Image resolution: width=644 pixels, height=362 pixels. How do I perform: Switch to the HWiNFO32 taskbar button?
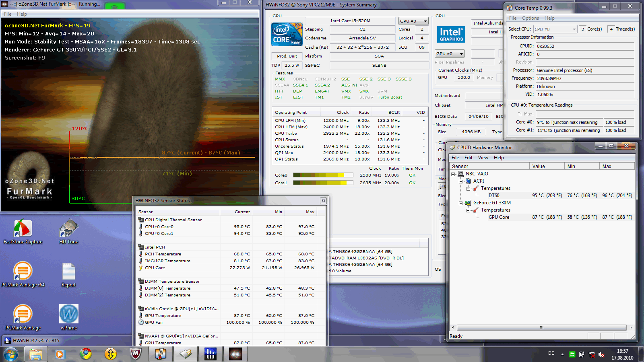pos(211,354)
